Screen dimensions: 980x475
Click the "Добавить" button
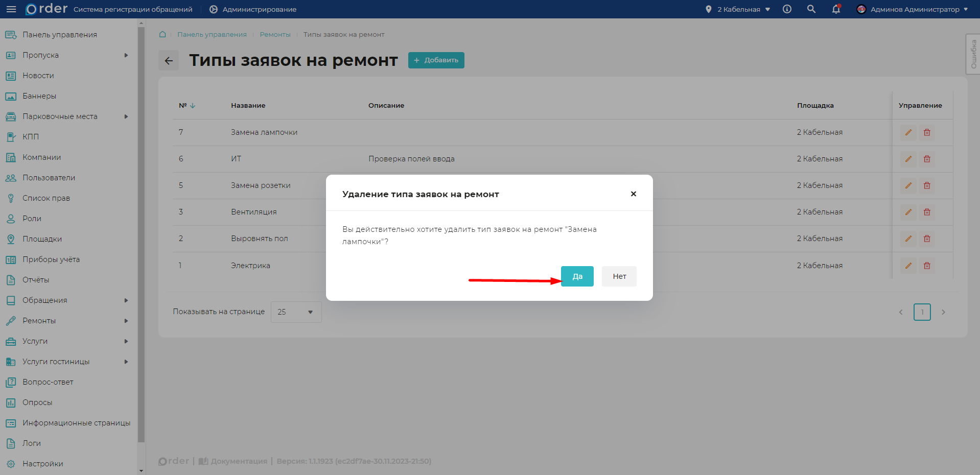pos(436,60)
